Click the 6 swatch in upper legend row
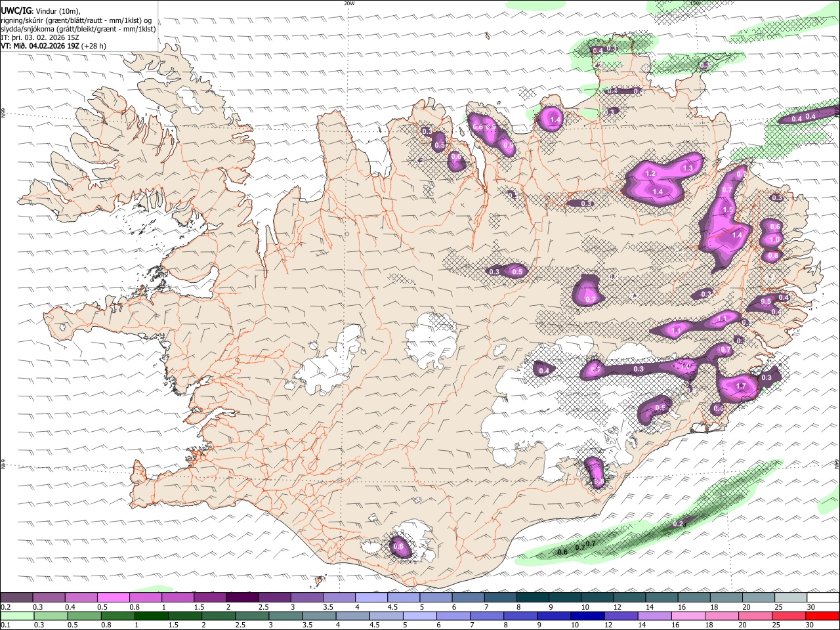Viewport: 840px width, 630px height. point(468,598)
